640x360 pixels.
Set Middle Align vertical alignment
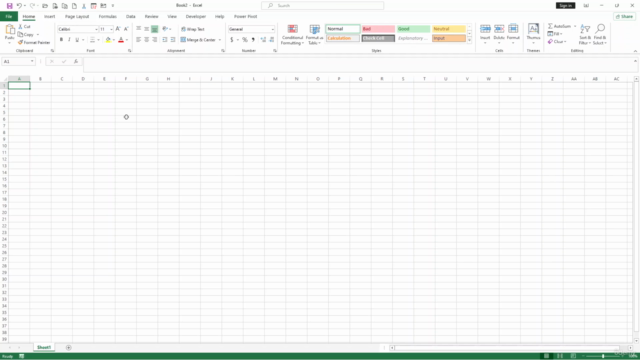click(147, 29)
